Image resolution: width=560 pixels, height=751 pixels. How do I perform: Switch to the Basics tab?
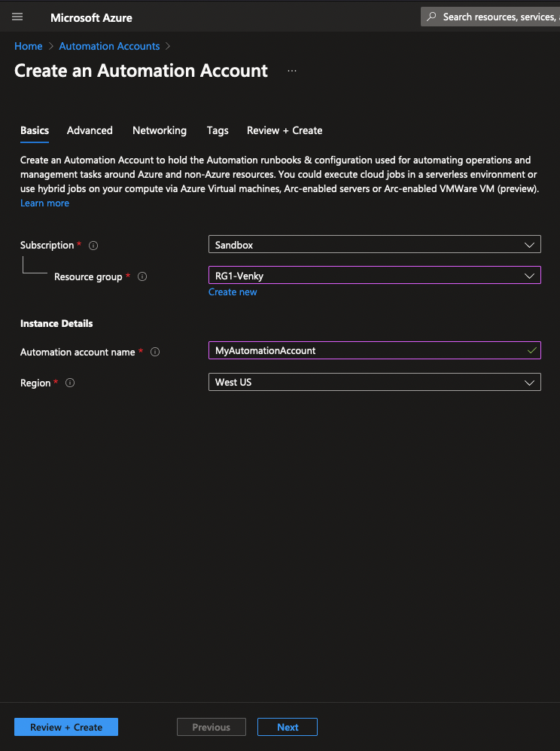35,130
